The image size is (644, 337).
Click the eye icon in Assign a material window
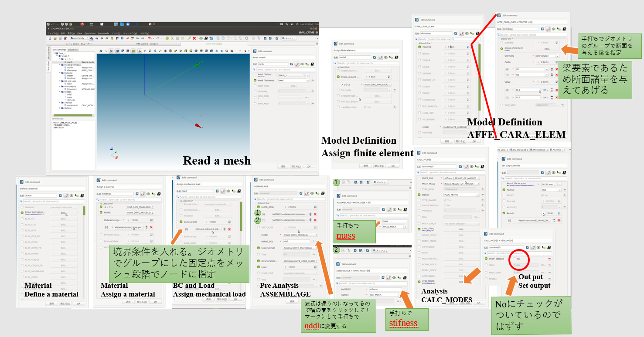148,194
